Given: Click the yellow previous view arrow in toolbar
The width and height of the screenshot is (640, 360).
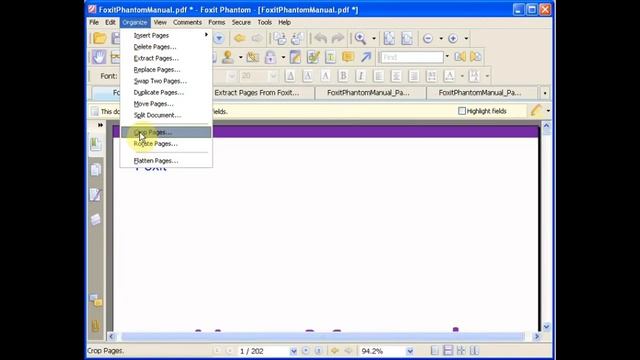Looking at the screenshot, I should (x=240, y=38).
